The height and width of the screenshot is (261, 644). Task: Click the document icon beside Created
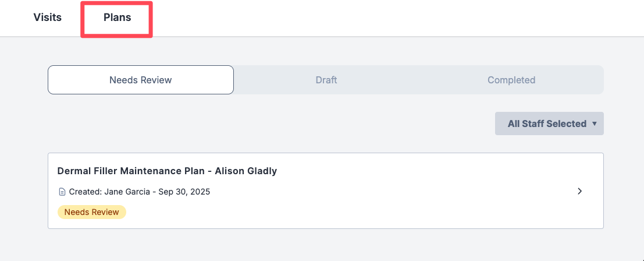[62, 192]
